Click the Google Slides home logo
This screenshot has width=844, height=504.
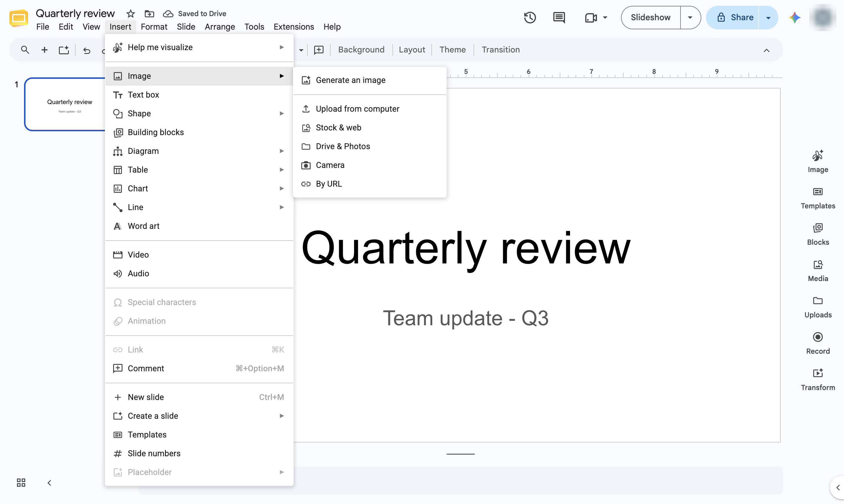point(19,18)
